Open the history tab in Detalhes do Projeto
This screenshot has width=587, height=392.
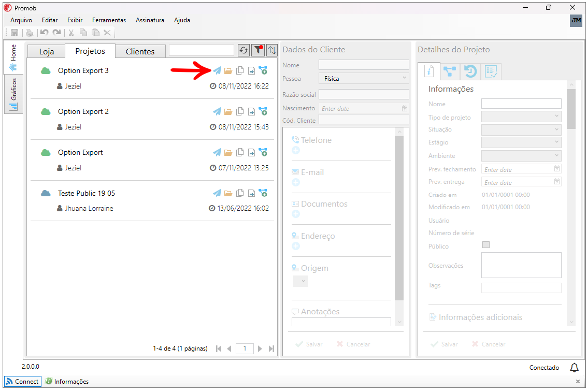click(x=470, y=71)
